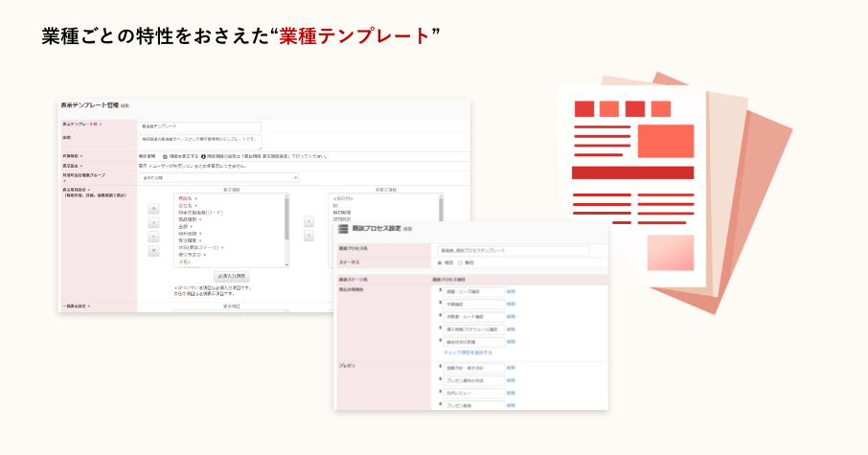Select the 有効 status radio button
This screenshot has height=455, width=868.
[440, 262]
